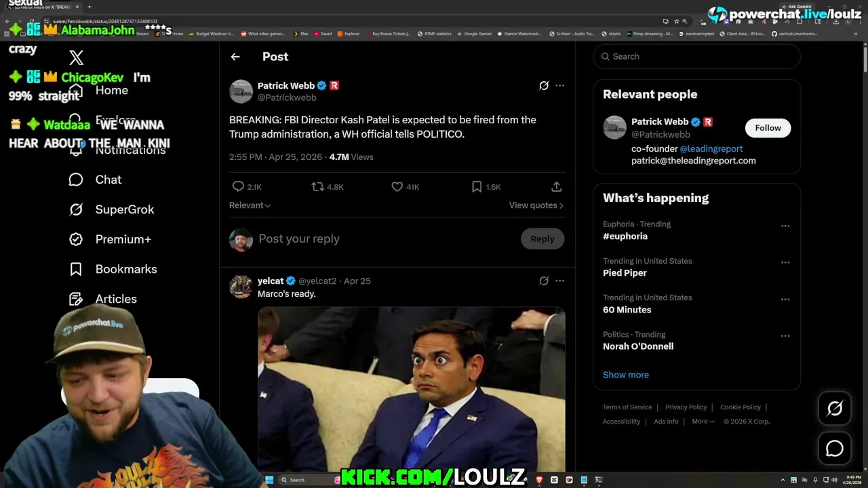The width and height of the screenshot is (868, 488).
Task: Go back using the Post back arrow
Action: pyautogui.click(x=235, y=57)
